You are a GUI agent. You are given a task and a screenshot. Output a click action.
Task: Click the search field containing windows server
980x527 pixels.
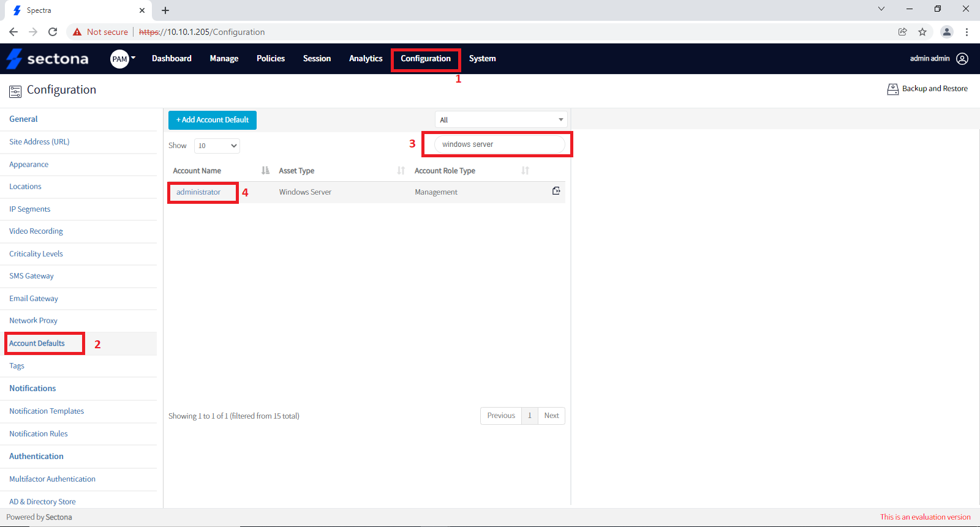coord(499,144)
